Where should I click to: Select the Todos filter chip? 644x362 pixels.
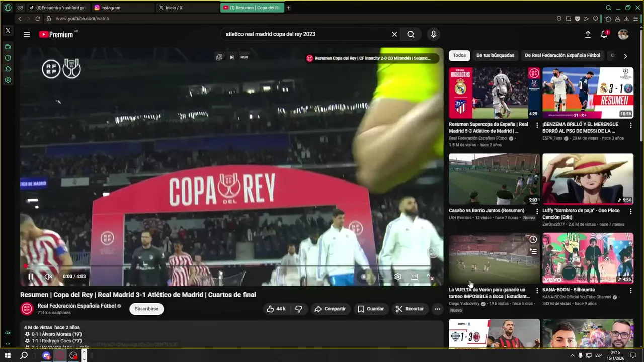pos(459,55)
